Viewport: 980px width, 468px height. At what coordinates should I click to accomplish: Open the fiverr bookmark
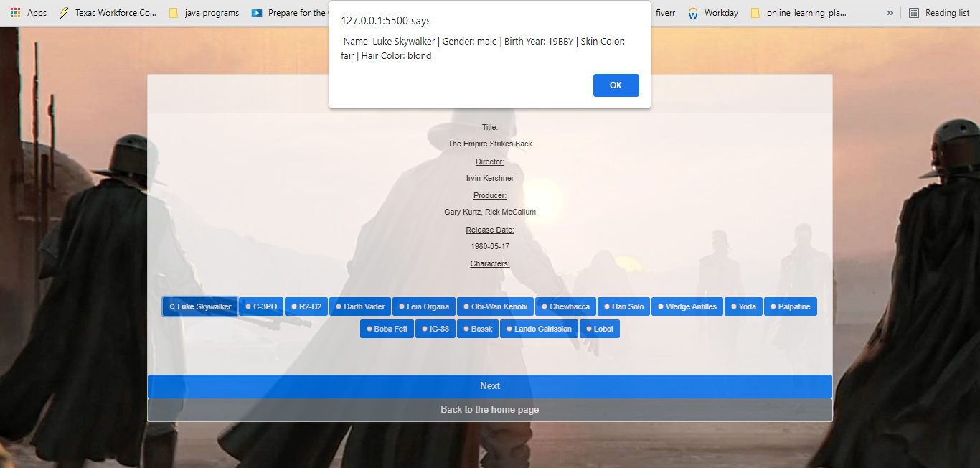click(x=665, y=13)
